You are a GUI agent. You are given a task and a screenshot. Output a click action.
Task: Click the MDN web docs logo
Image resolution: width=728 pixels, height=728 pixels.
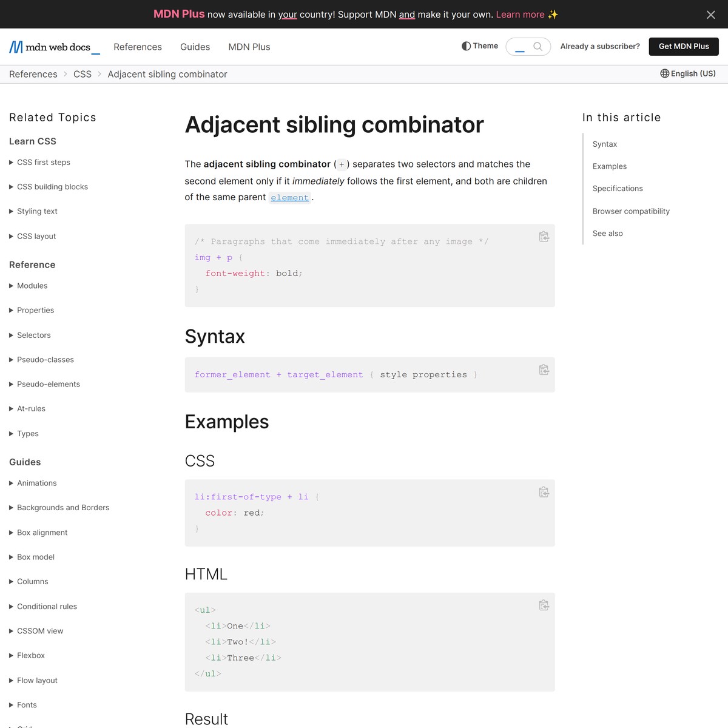click(x=54, y=47)
